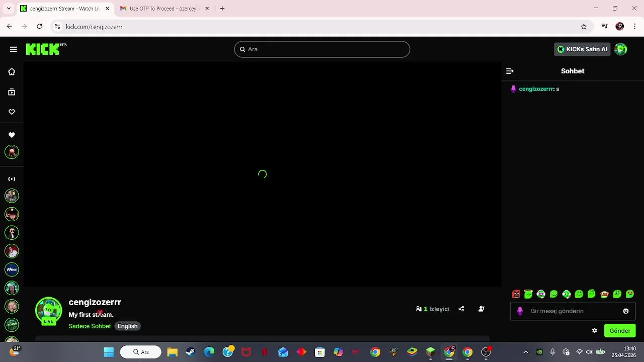
Task: Click the user icon next to share
Action: coord(481,309)
